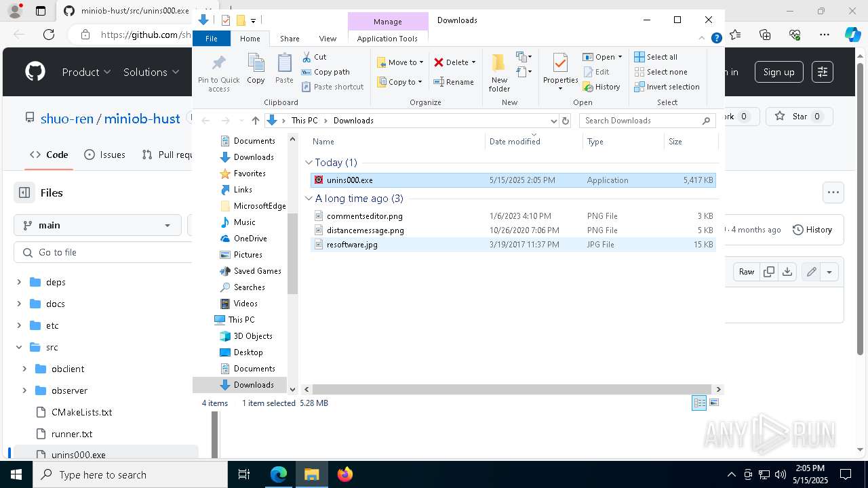Viewport: 868px width, 488px height.
Task: Click the GitHub Sign up button
Action: (778, 72)
